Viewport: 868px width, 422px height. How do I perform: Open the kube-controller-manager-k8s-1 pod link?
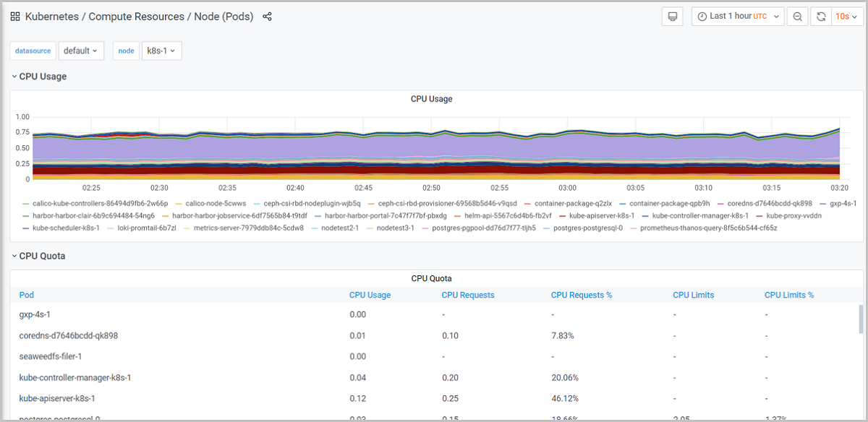(75, 377)
